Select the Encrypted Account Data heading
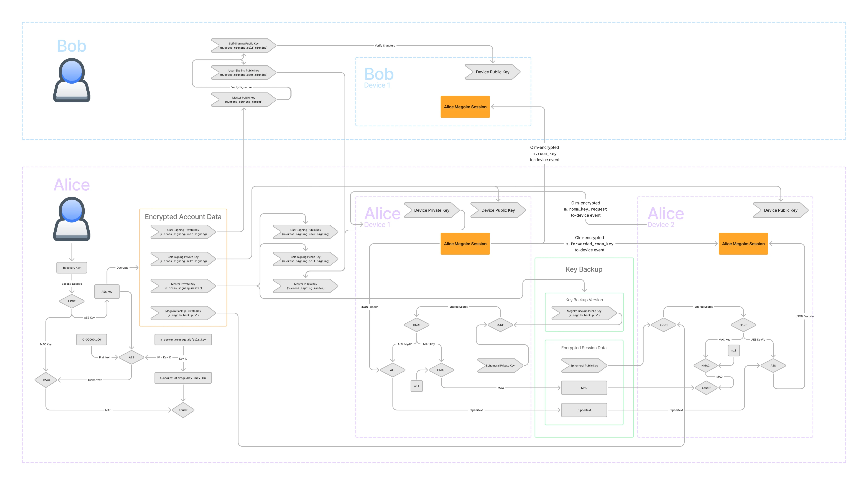This screenshot has width=868, height=485. click(183, 217)
